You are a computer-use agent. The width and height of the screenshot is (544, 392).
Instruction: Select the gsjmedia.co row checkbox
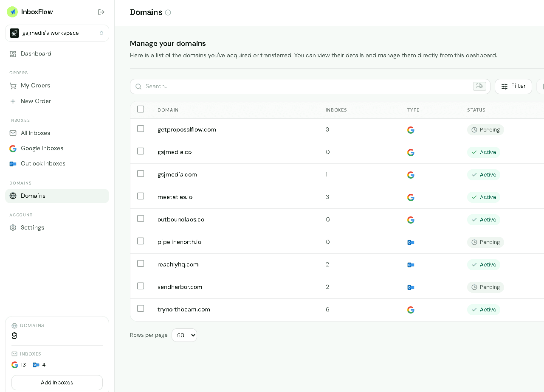pos(141,151)
